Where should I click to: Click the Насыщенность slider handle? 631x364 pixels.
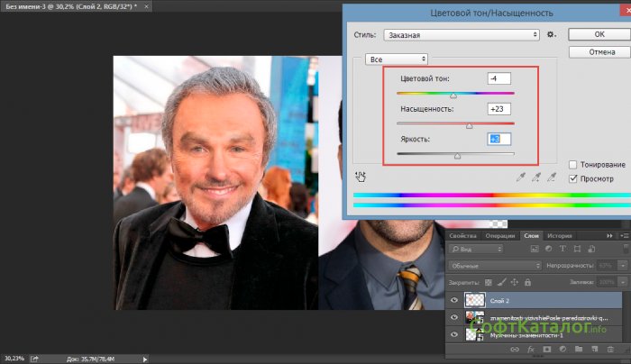click(x=469, y=126)
